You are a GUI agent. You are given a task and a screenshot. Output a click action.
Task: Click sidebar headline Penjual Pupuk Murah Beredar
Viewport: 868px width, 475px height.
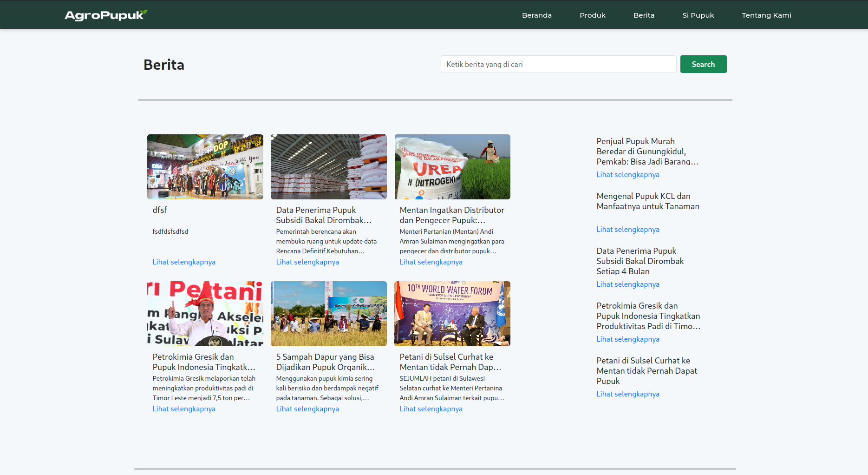point(647,152)
